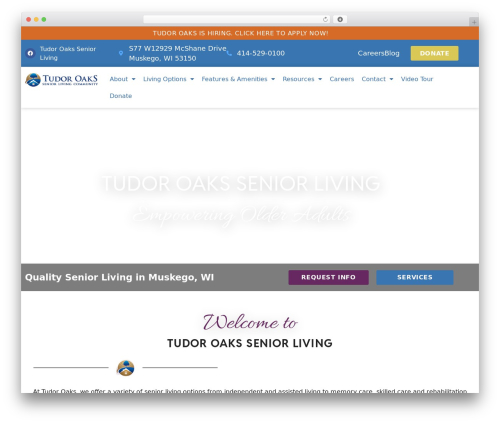Open the Video Tour page
Image resolution: width=500 pixels, height=423 pixels.
417,79
